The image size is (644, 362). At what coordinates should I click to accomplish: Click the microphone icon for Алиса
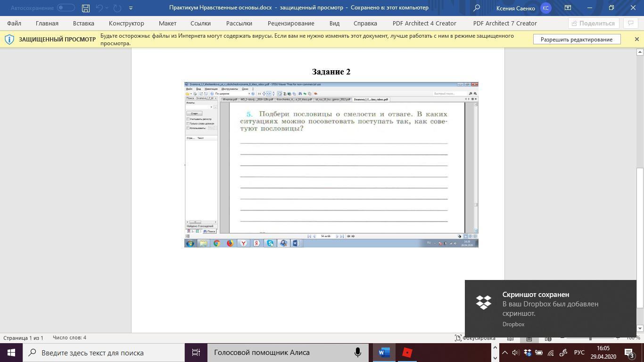pyautogui.click(x=358, y=353)
